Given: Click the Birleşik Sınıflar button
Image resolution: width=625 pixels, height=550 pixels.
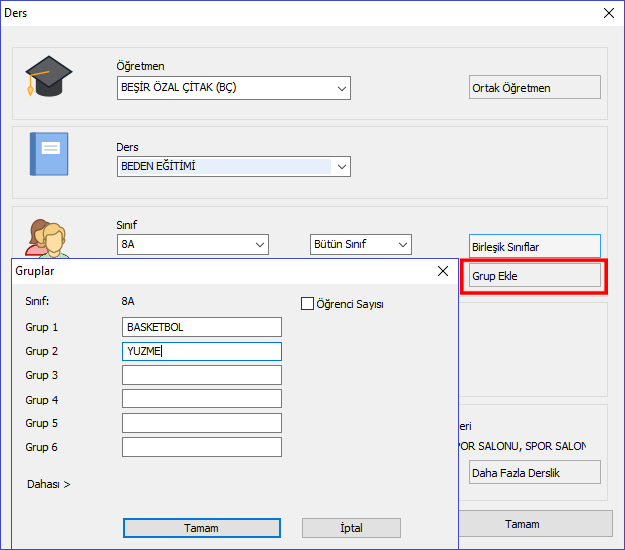Looking at the screenshot, I should [x=535, y=246].
